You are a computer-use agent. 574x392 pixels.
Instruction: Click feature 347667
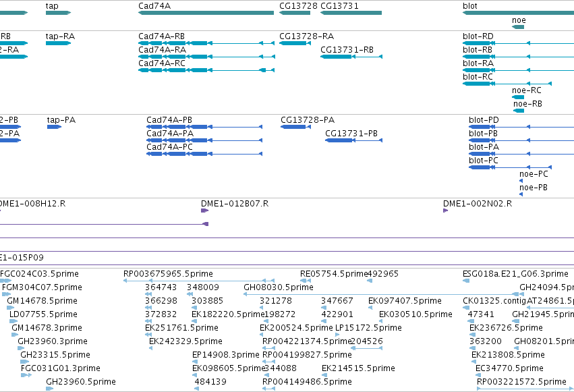click(324, 308)
